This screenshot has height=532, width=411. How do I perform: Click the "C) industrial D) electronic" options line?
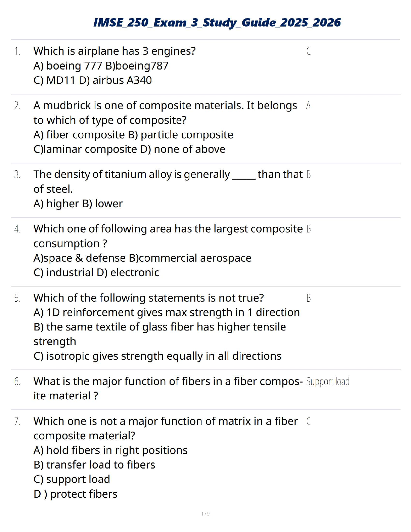96,272
